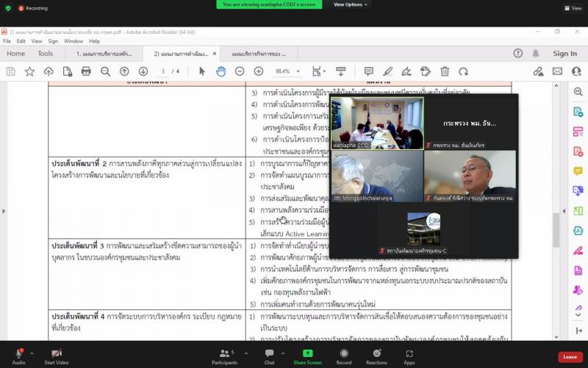The image size is (588, 368).
Task: Open the Find text magnifier icon
Action: [x=105, y=71]
